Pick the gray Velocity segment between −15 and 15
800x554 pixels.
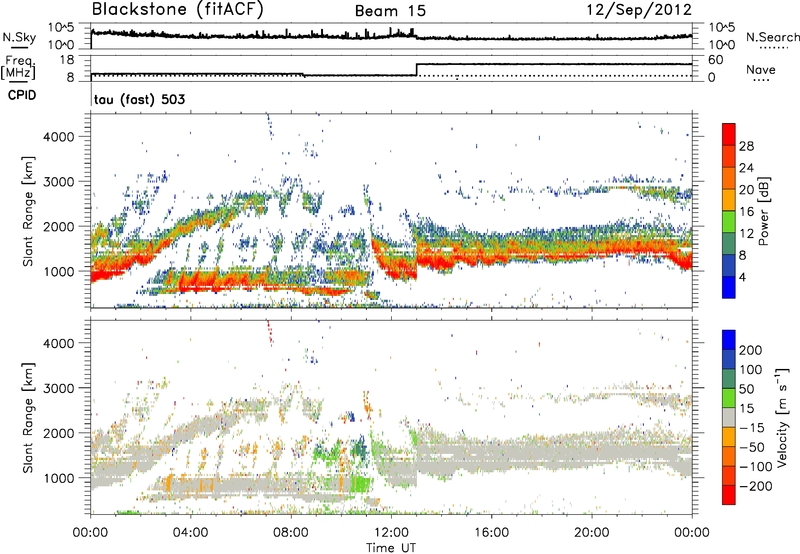click(729, 417)
